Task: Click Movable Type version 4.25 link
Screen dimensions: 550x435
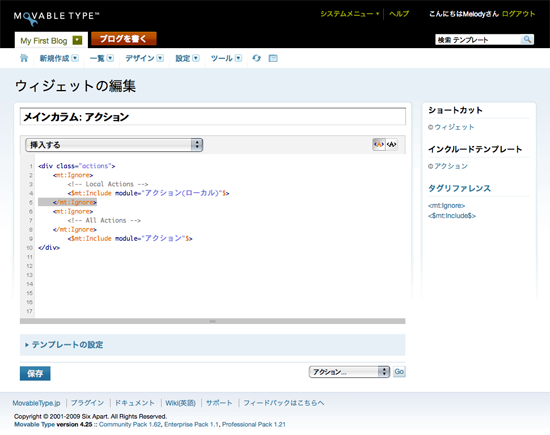Action: click(53, 424)
